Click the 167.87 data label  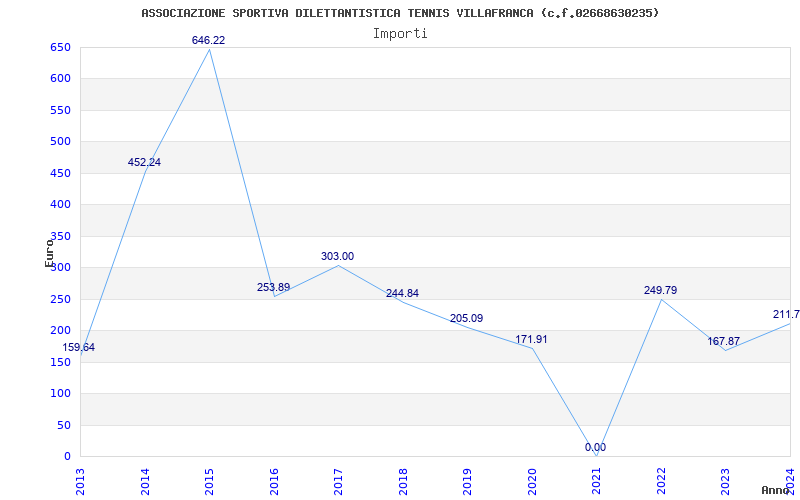pos(723,341)
